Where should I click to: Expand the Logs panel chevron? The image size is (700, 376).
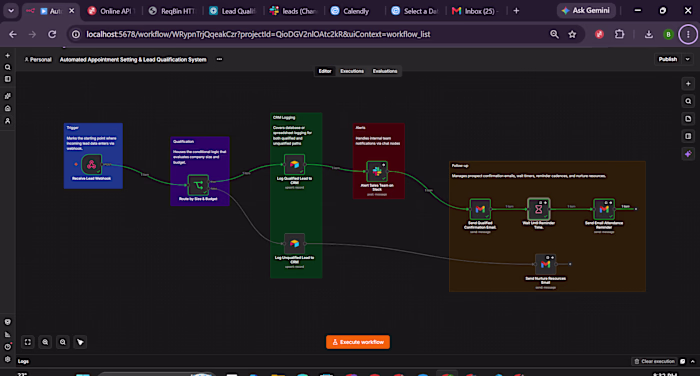tap(692, 361)
